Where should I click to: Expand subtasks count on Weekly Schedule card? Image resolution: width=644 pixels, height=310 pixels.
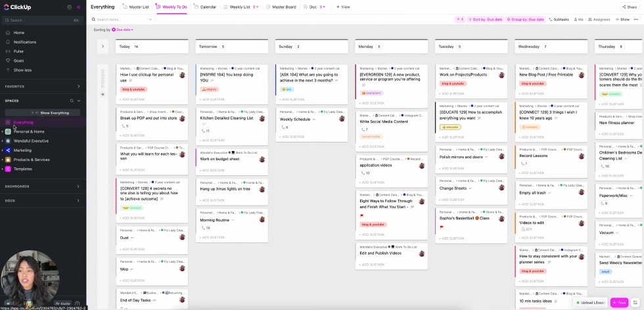(x=284, y=127)
